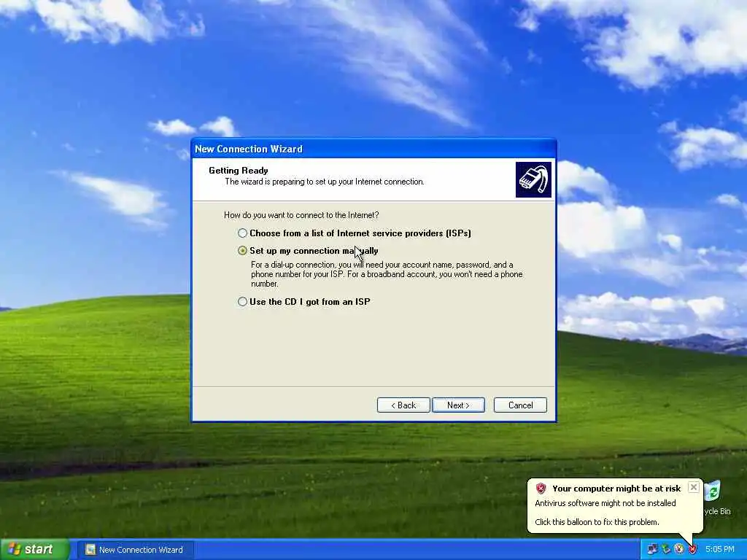Click 'Click this balloon to fix this problem' text
This screenshot has width=747, height=560.
pyautogui.click(x=597, y=522)
